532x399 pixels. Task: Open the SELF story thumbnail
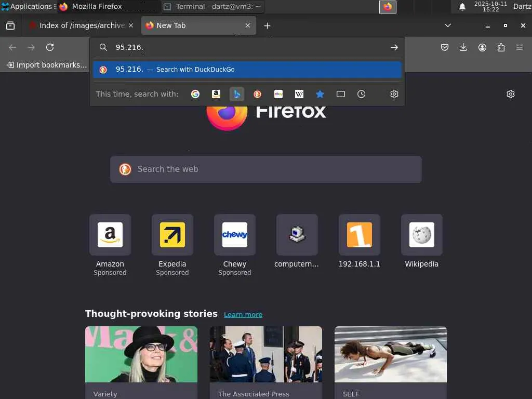tap(391, 354)
